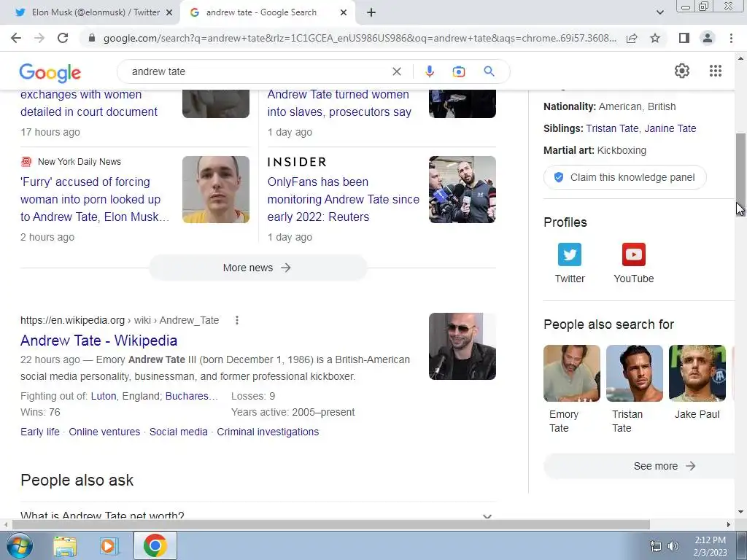Start voice search with microphone
The width and height of the screenshot is (747, 560).
[x=429, y=71]
